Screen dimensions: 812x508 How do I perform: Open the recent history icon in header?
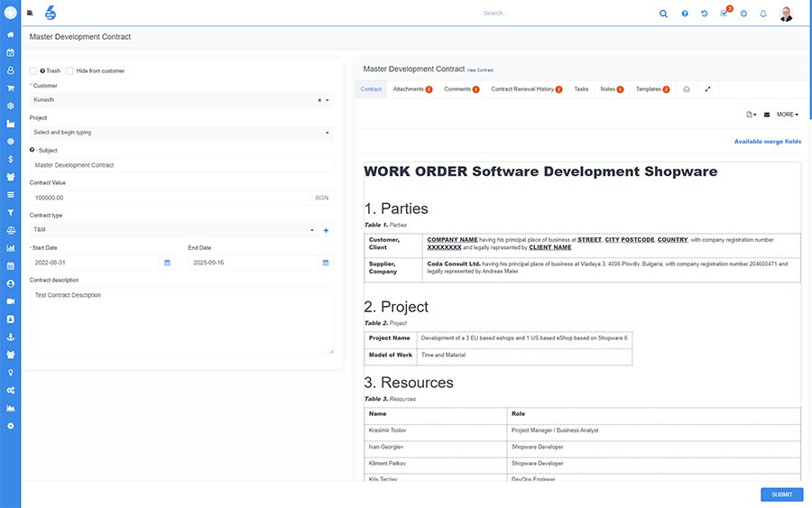tap(705, 14)
